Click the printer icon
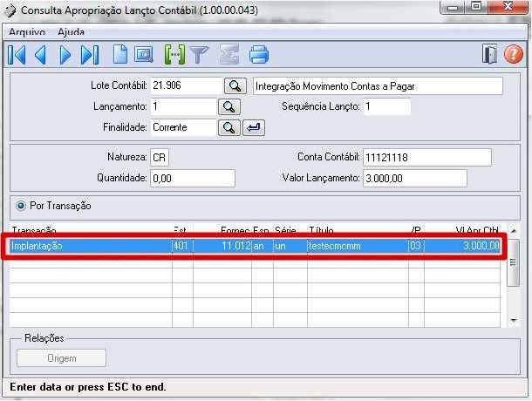The image size is (532, 401). [259, 55]
